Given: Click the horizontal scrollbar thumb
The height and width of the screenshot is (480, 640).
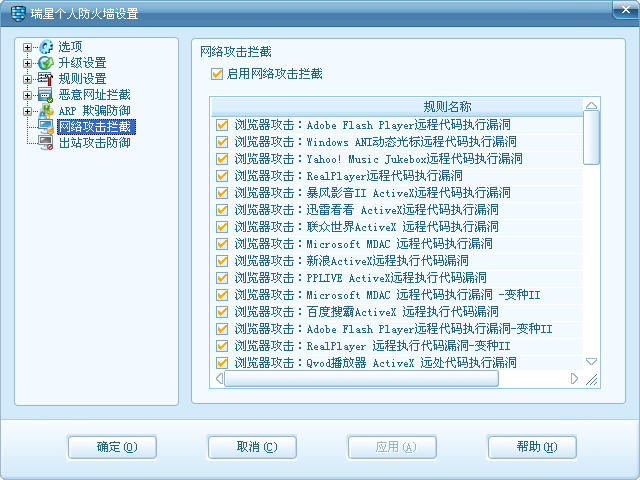Looking at the screenshot, I should pyautogui.click(x=361, y=378).
